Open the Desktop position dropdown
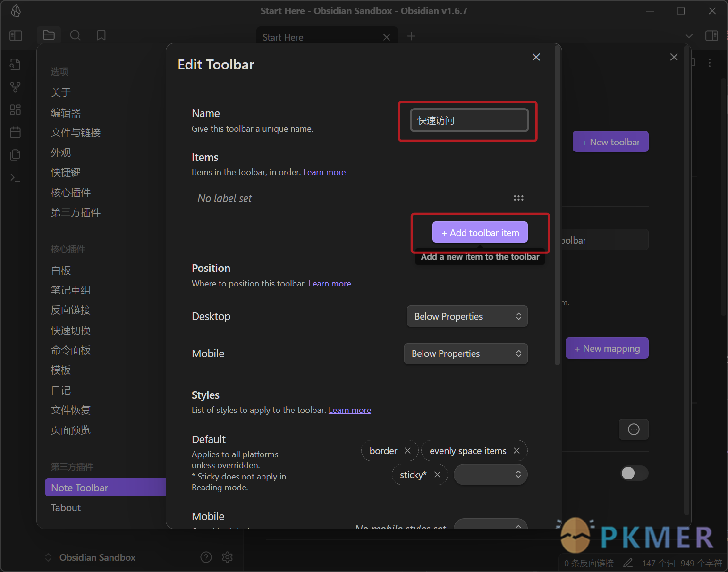This screenshot has width=728, height=572. coord(467,316)
